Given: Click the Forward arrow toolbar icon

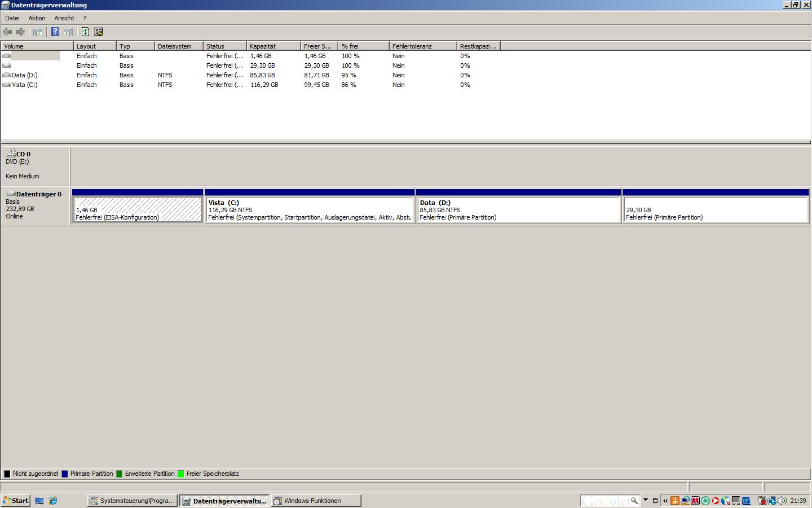Looking at the screenshot, I should click(x=20, y=32).
